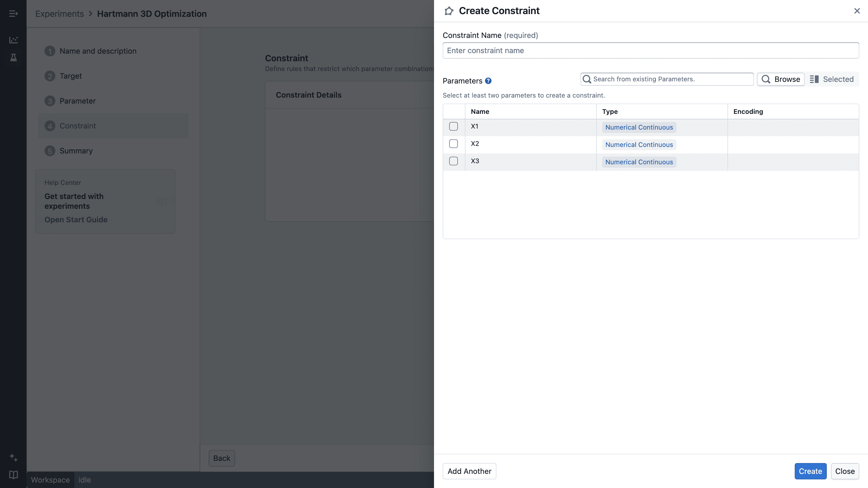Focus the Constraint Name input field

651,50
